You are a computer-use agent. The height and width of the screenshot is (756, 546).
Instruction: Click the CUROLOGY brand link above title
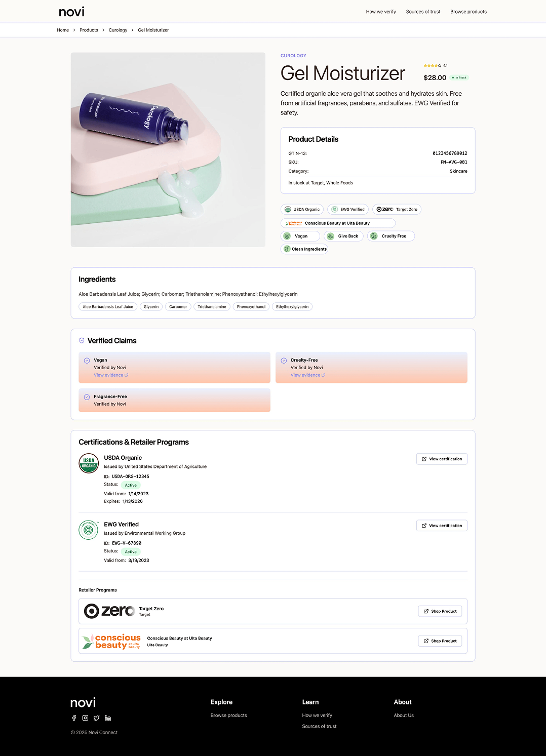pos(293,56)
